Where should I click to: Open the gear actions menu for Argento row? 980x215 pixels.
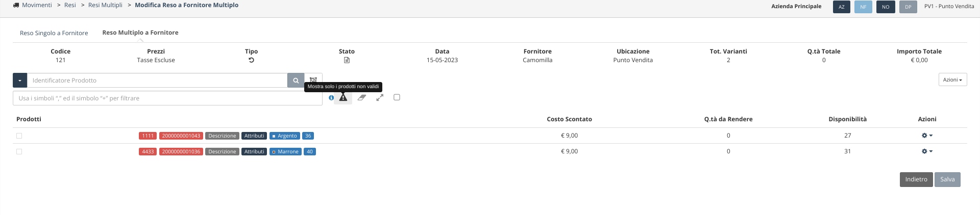pos(927,136)
